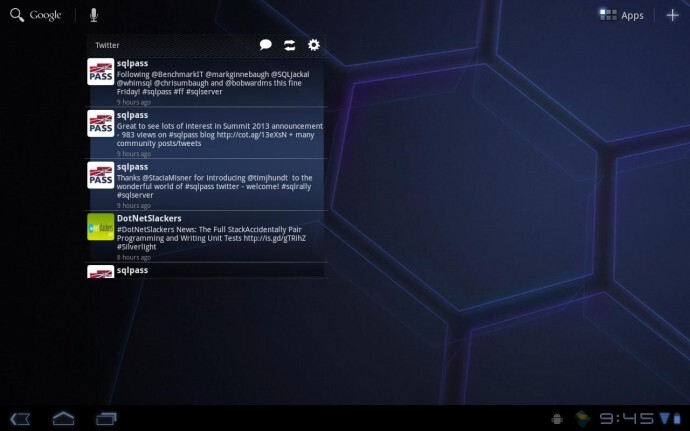Tap the plus icon to customize home screen
690x431 pixels.
[x=672, y=15]
